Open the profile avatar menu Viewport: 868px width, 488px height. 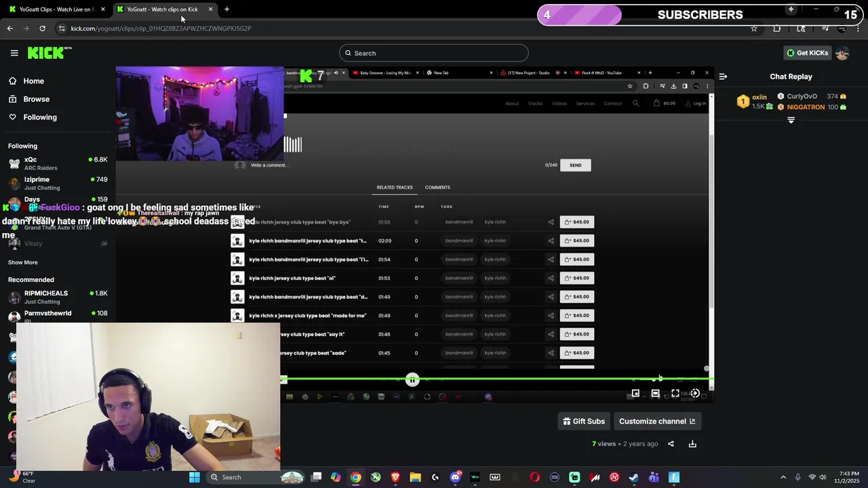(x=842, y=53)
